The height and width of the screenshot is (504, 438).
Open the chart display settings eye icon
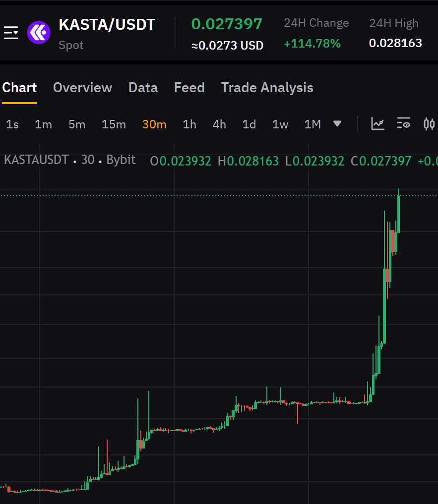tap(404, 123)
